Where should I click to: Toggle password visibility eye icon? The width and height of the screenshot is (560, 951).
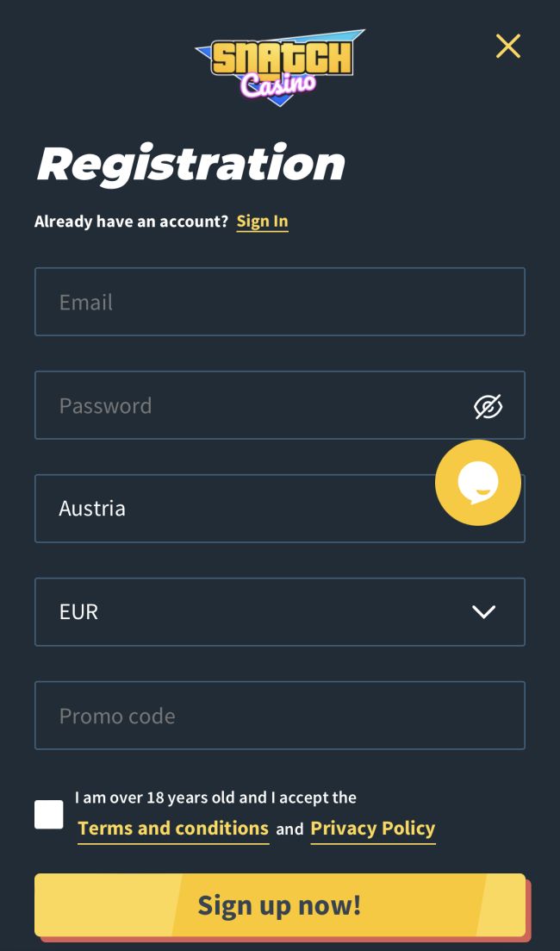coord(488,406)
